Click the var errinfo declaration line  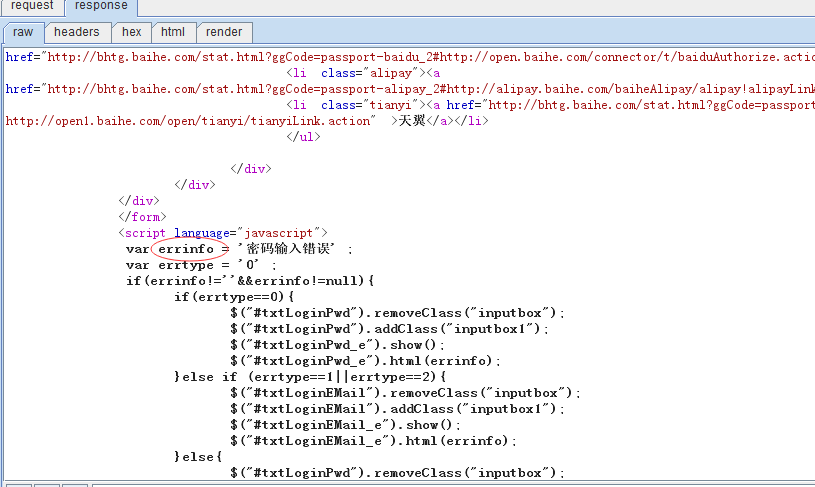[x=239, y=249]
